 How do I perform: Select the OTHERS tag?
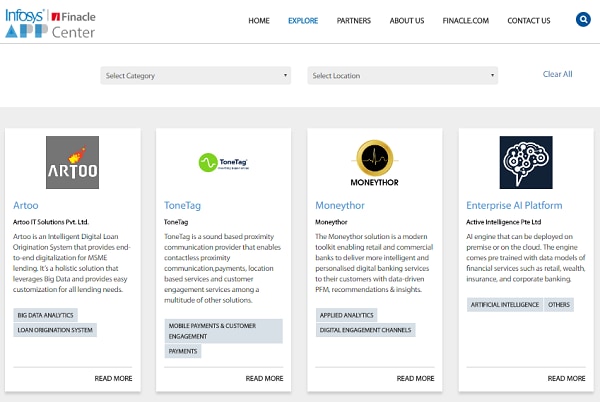(x=559, y=304)
